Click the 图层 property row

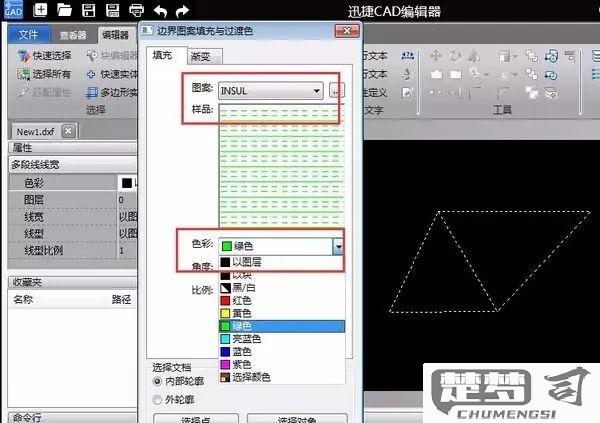tap(73, 200)
